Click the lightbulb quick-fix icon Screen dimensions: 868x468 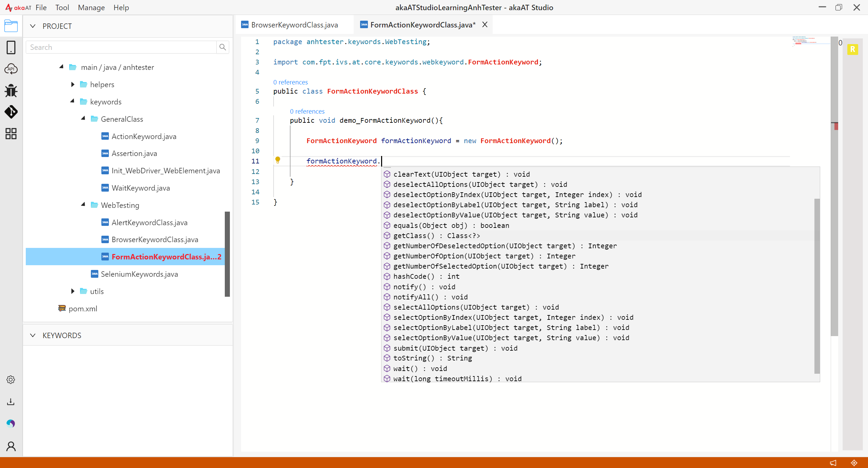pyautogui.click(x=278, y=160)
